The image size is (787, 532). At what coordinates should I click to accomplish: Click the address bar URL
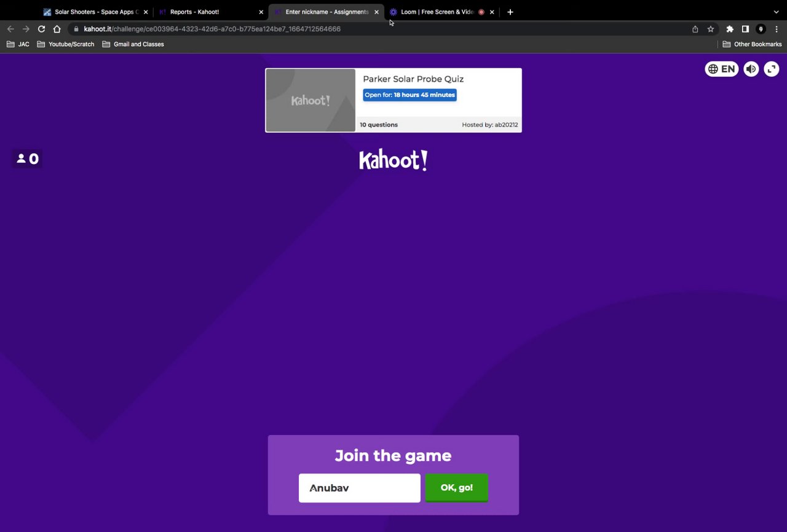click(212, 29)
